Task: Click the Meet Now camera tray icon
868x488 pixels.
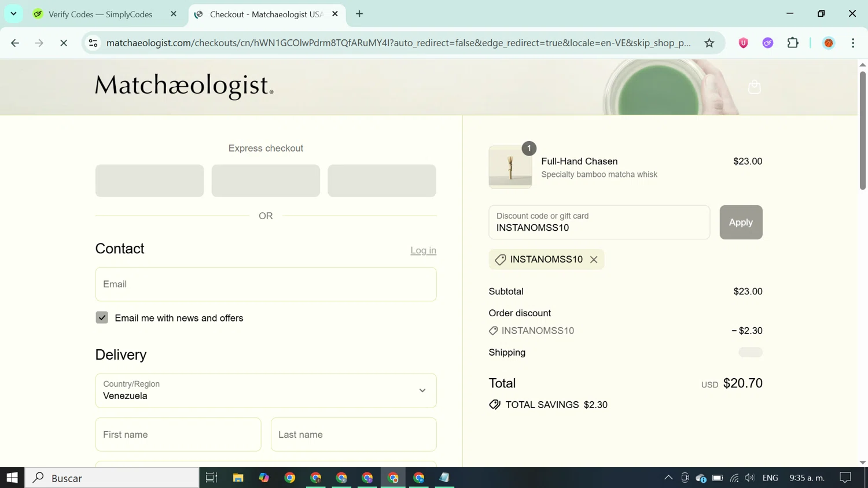Action: pyautogui.click(x=685, y=478)
